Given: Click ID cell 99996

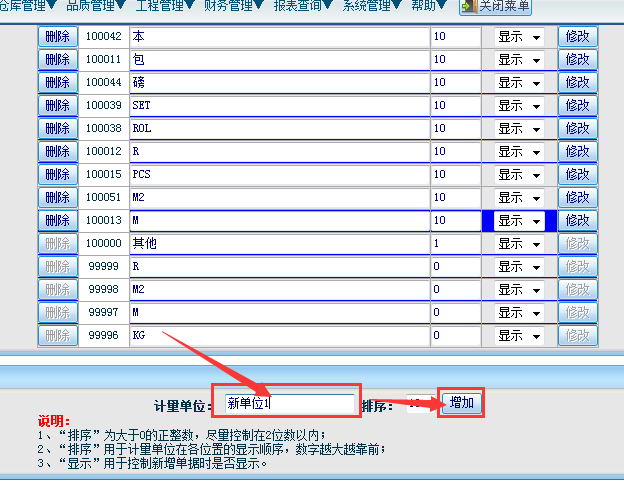Looking at the screenshot, I should click(103, 335).
